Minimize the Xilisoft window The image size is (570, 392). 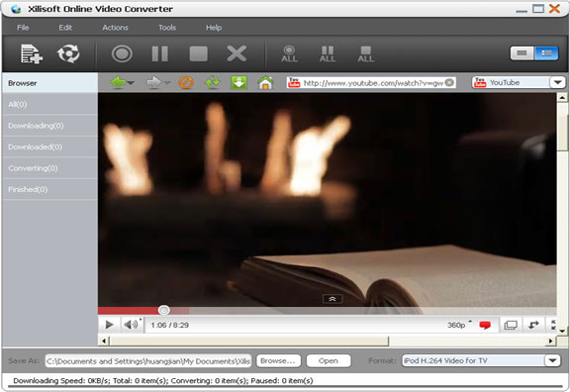click(522, 10)
